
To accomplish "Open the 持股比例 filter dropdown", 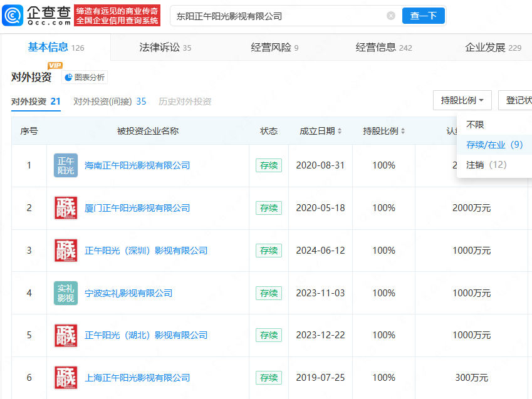I will [x=462, y=100].
